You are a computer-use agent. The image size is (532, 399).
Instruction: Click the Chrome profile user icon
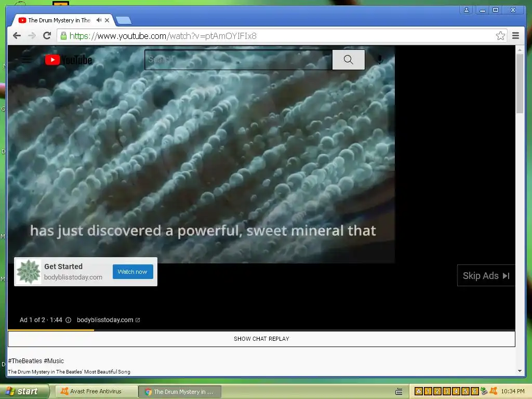pyautogui.click(x=467, y=10)
